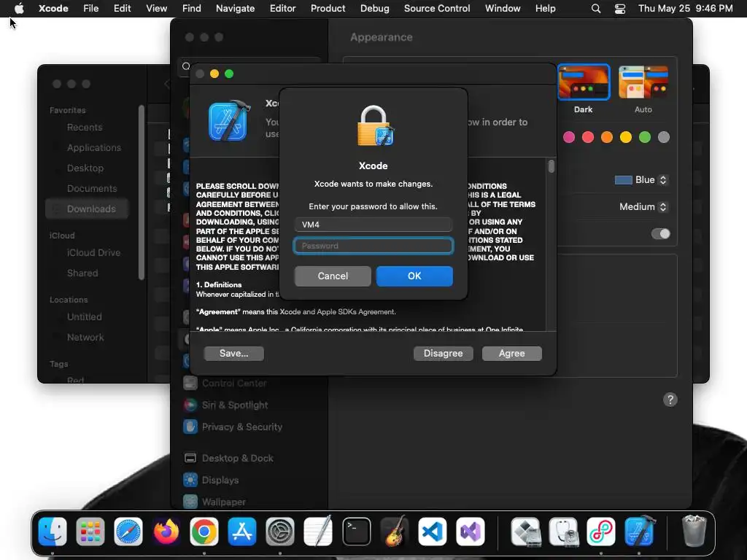Open Launchpad in the dock
Image resolution: width=747 pixels, height=560 pixels.
coord(90,532)
